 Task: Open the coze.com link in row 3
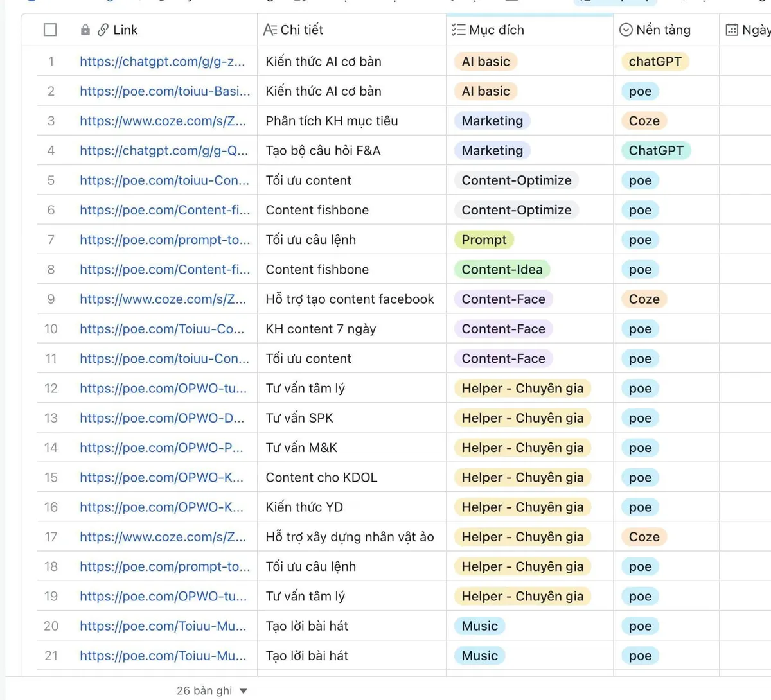(163, 121)
